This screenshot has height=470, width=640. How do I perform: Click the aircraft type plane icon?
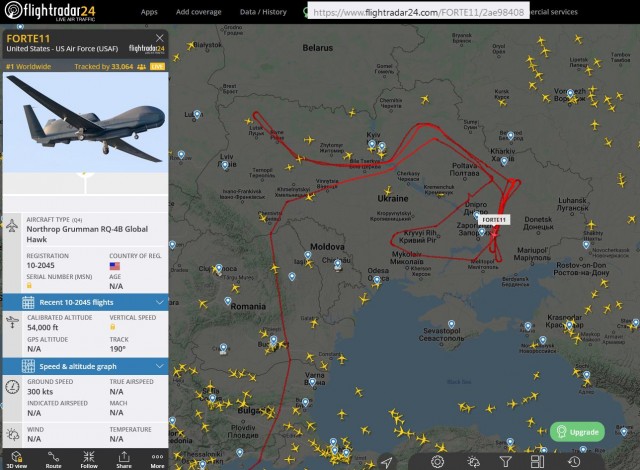(12, 225)
